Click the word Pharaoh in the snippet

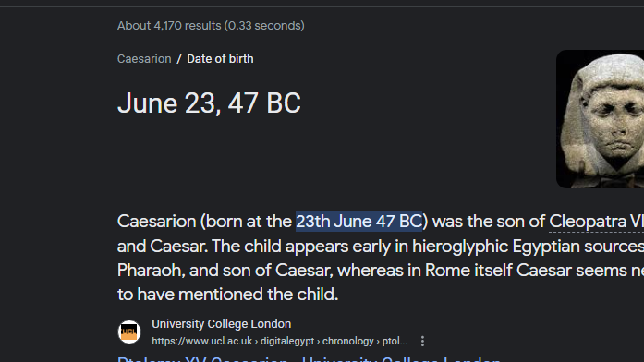point(149,271)
